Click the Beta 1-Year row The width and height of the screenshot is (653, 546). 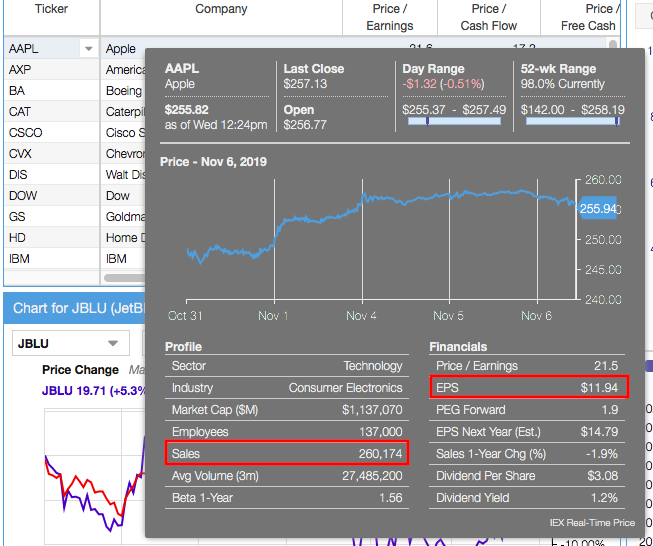tap(287, 498)
